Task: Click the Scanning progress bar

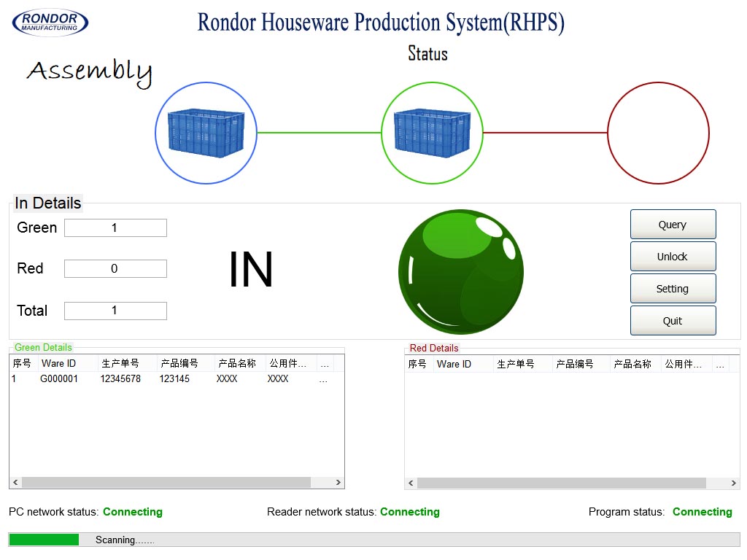Action: (x=373, y=540)
